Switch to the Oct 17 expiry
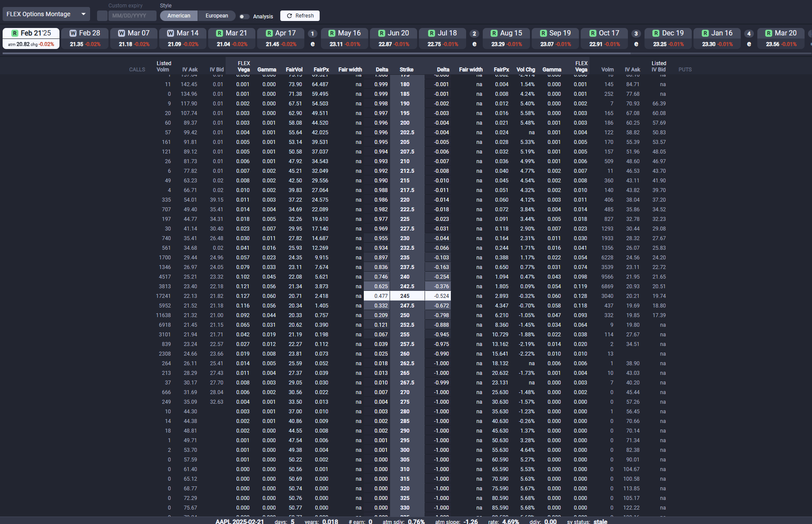This screenshot has height=524, width=812. pyautogui.click(x=604, y=38)
